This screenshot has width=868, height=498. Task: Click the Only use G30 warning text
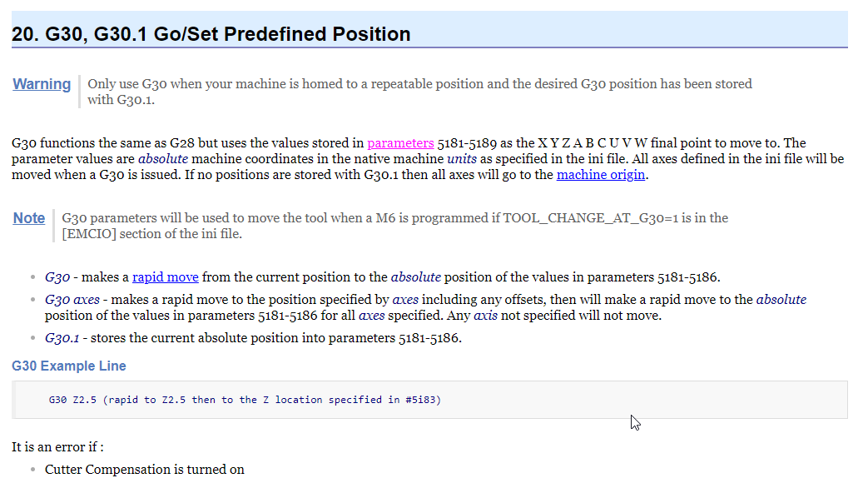[419, 92]
